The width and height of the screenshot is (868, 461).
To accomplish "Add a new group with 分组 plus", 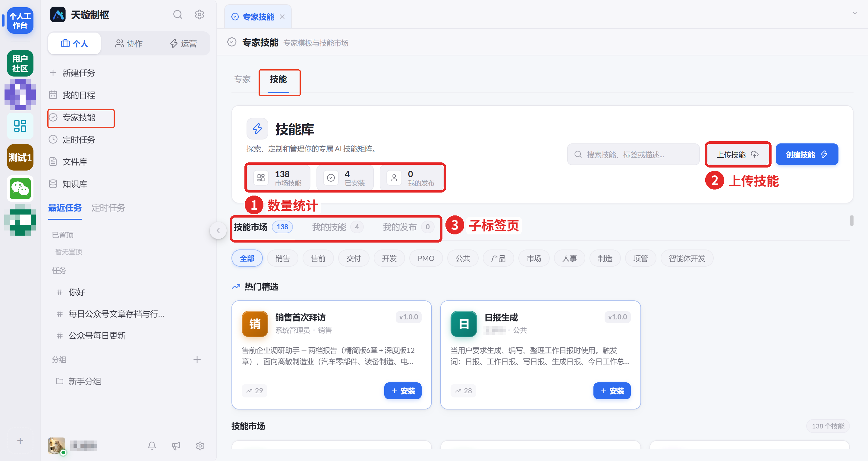I will (x=197, y=359).
